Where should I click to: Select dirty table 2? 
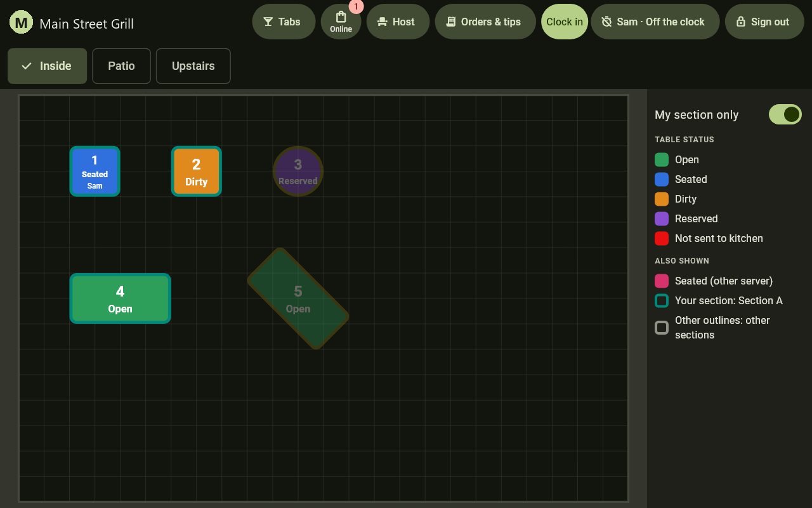coord(197,171)
